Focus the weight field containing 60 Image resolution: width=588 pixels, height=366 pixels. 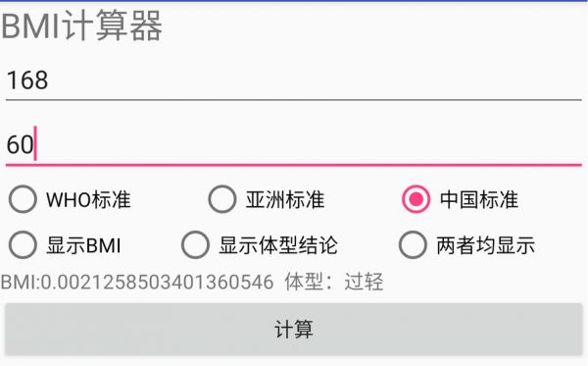[x=294, y=145]
